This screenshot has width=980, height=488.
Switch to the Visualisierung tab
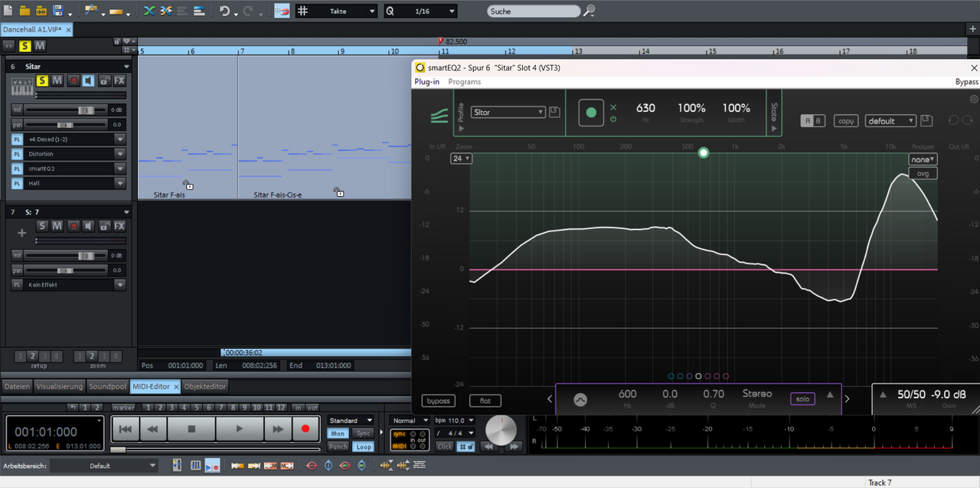(x=60, y=387)
